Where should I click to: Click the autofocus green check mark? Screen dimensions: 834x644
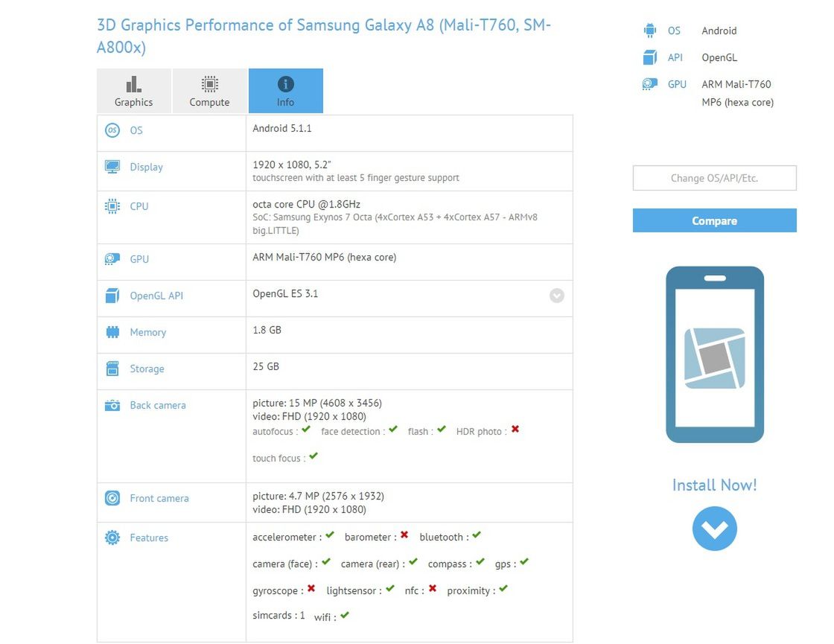pyautogui.click(x=306, y=429)
